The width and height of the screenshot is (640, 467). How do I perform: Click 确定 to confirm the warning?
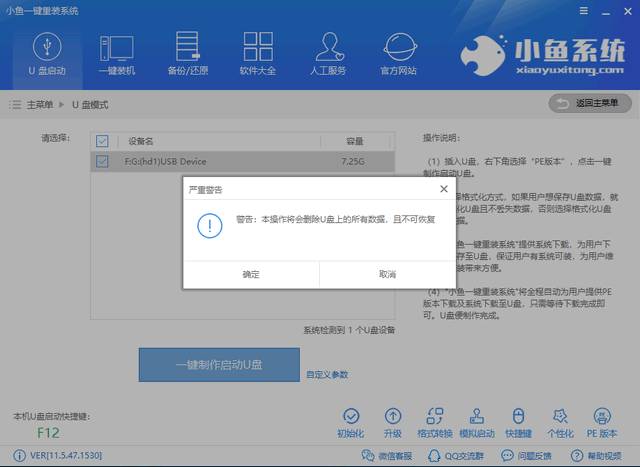coord(250,274)
